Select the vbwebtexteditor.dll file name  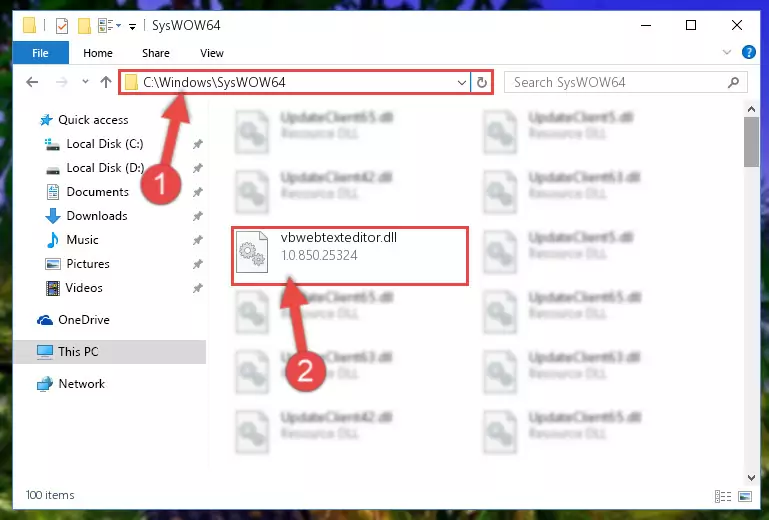338,237
